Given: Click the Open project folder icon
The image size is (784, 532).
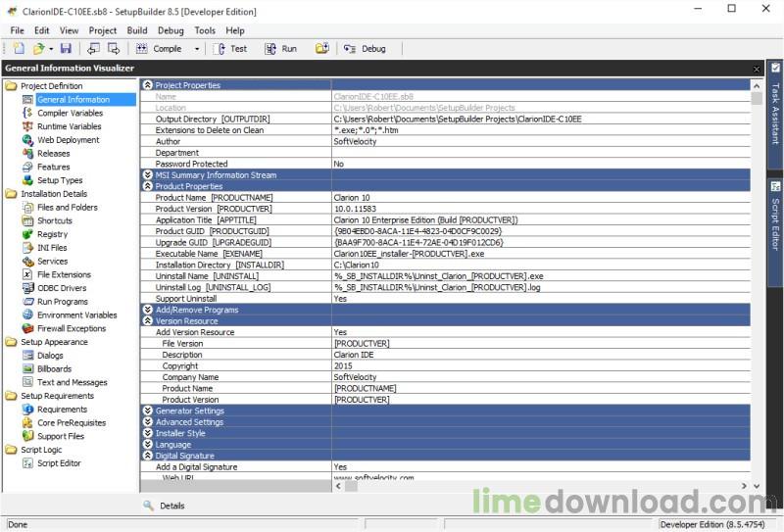Looking at the screenshot, I should 39,48.
